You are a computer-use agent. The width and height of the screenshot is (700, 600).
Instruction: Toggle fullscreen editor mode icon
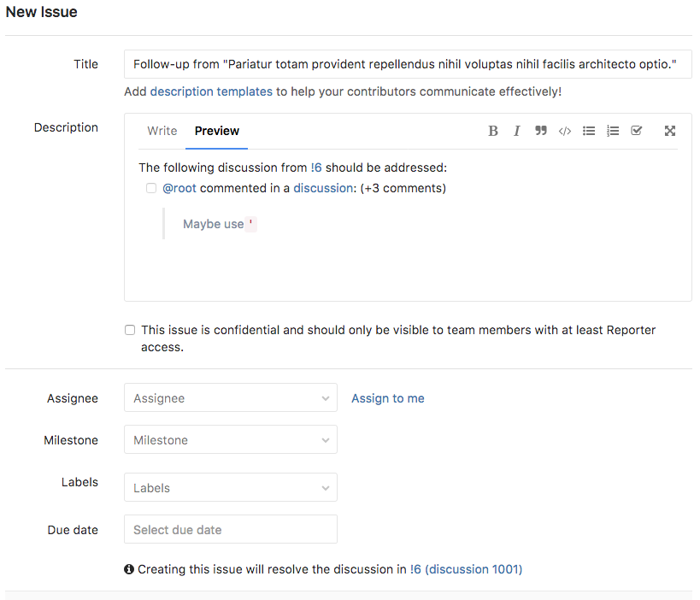[x=670, y=131]
